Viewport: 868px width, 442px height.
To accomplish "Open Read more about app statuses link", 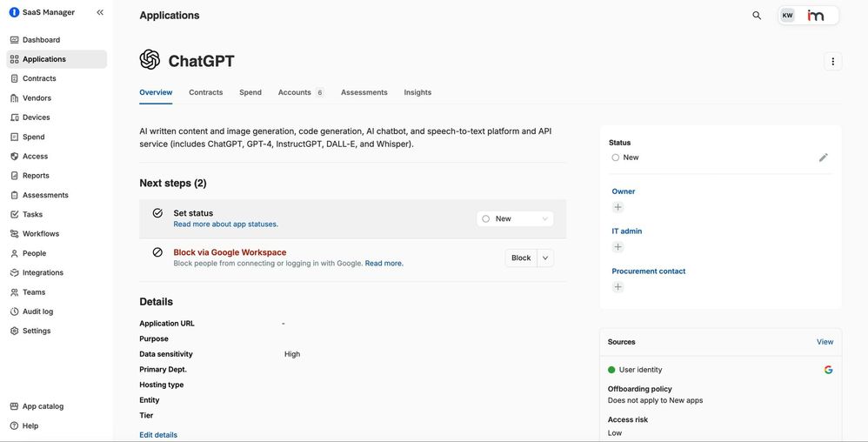I will pyautogui.click(x=225, y=224).
